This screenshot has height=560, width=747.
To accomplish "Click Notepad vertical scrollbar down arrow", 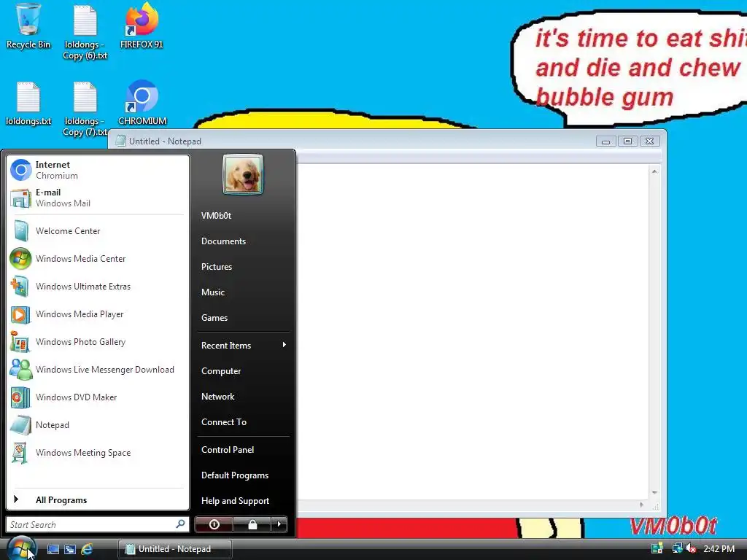I will 654,493.
